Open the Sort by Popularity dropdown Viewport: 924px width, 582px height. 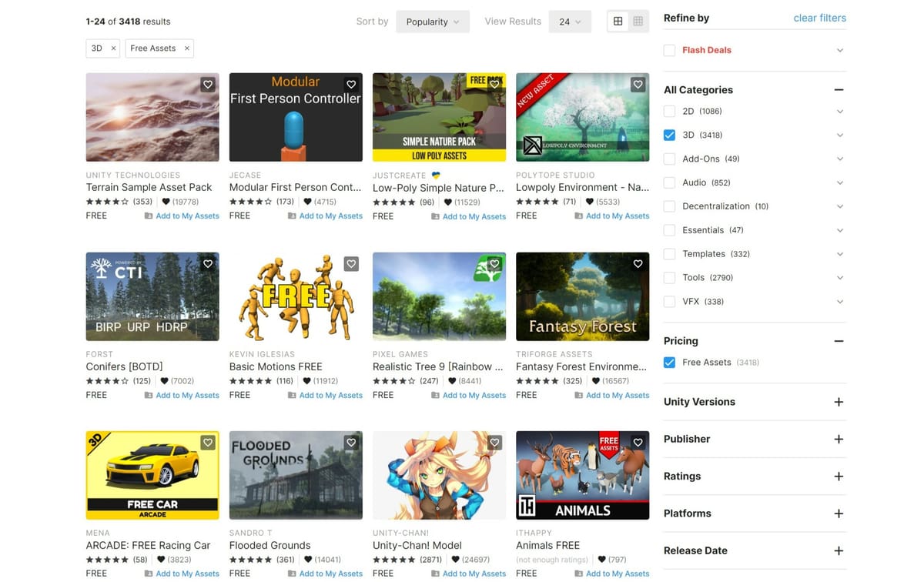point(433,21)
